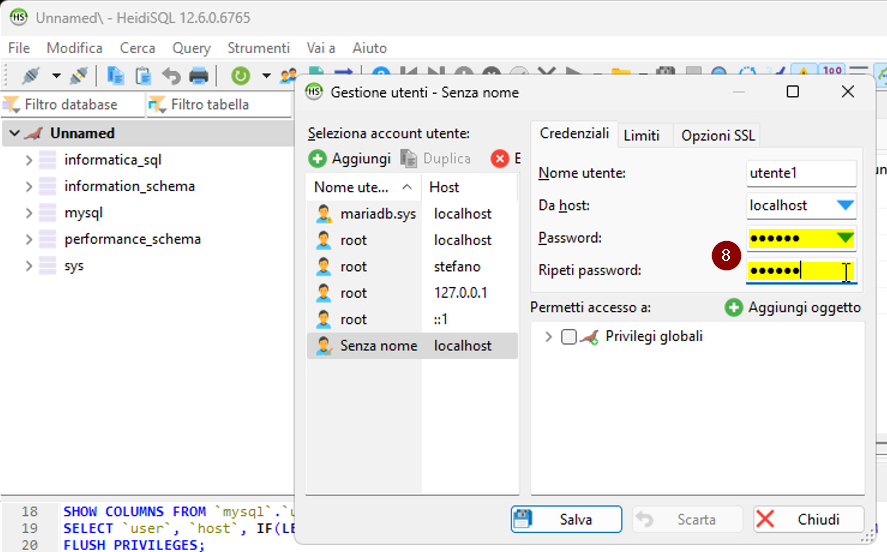Open the Vai a menu
887x552 pixels.
point(321,48)
